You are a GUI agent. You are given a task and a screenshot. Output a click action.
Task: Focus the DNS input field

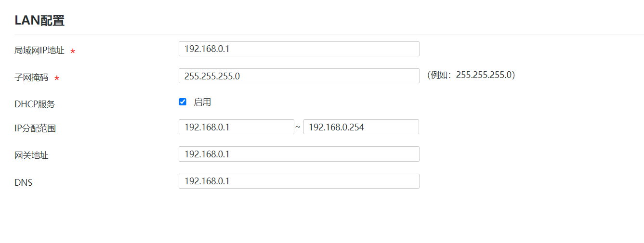(x=299, y=181)
